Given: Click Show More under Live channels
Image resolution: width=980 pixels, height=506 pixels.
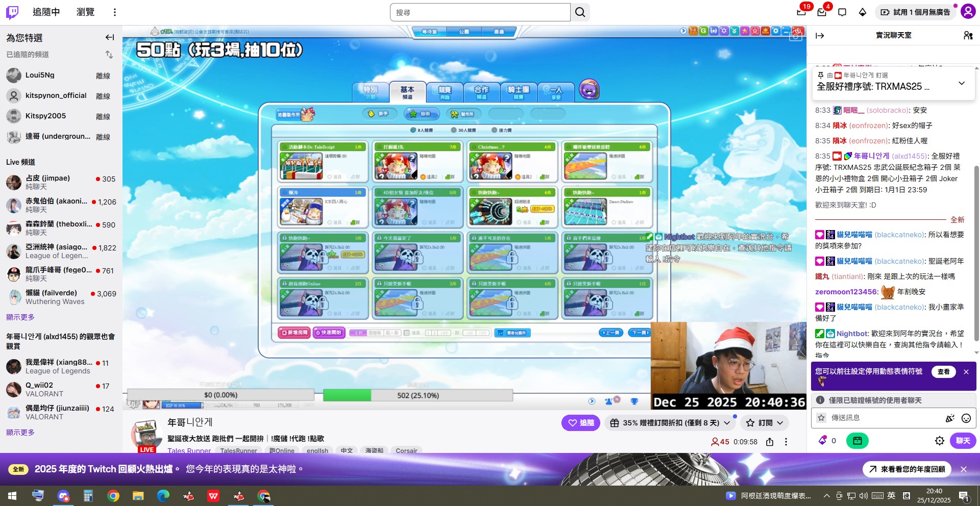Looking at the screenshot, I should click(20, 317).
